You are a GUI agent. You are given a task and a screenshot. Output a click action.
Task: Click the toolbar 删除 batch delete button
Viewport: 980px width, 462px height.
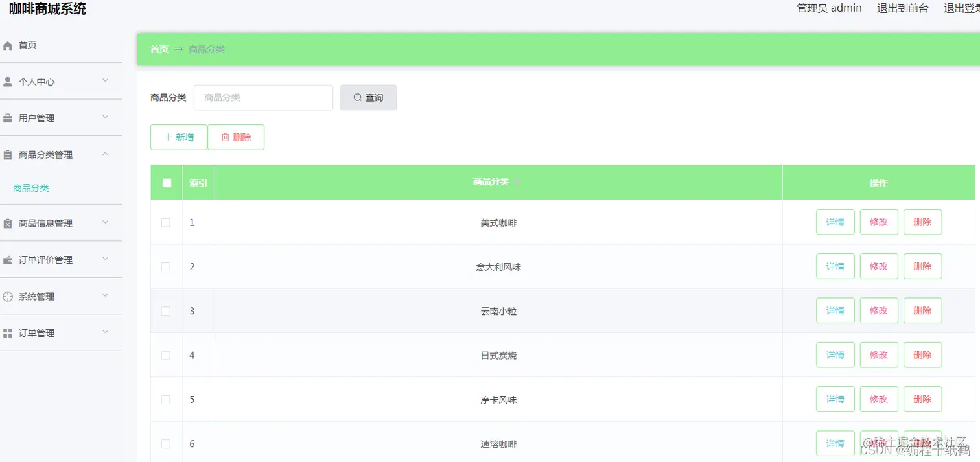click(x=236, y=137)
